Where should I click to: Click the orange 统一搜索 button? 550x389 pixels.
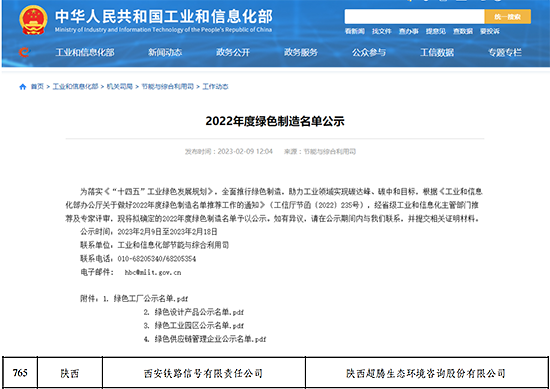(x=508, y=16)
